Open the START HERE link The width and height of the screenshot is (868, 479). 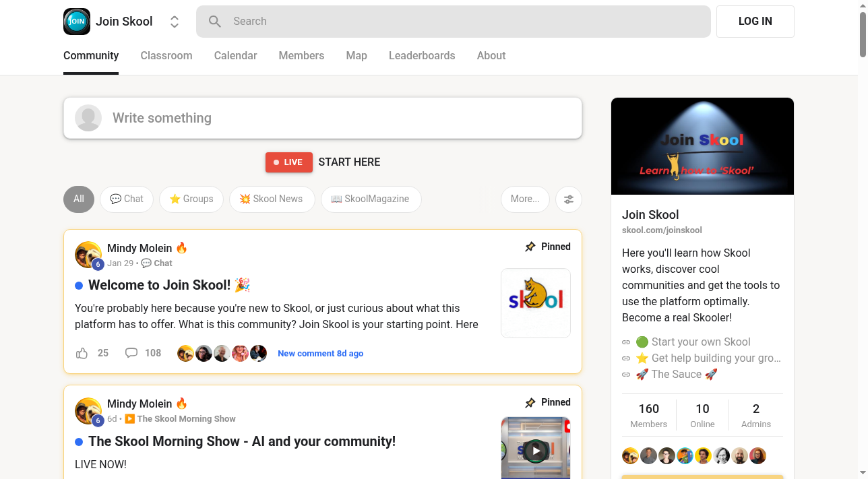349,162
